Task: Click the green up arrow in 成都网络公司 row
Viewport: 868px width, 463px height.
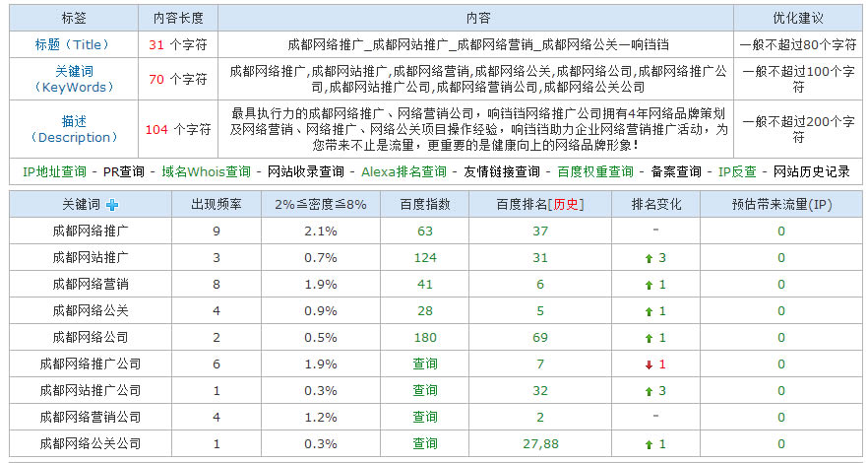Action: 649,338
